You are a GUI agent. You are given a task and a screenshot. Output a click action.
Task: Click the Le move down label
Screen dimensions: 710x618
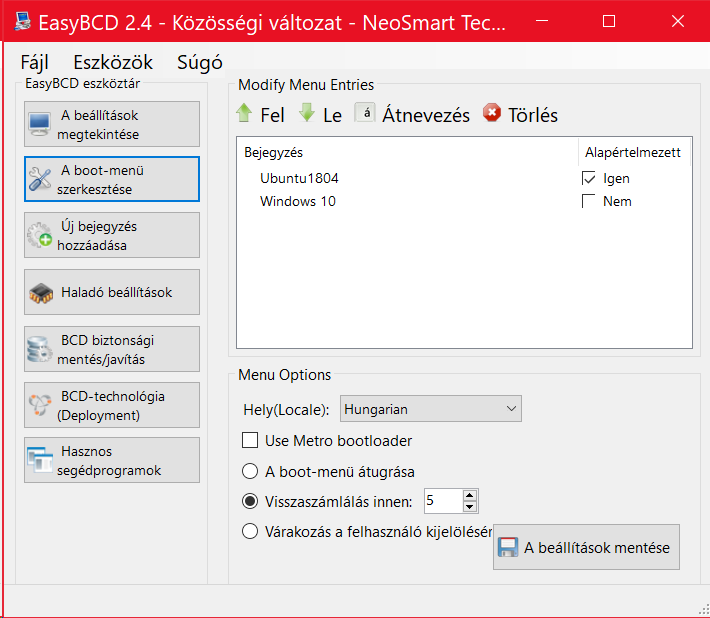[x=332, y=115]
